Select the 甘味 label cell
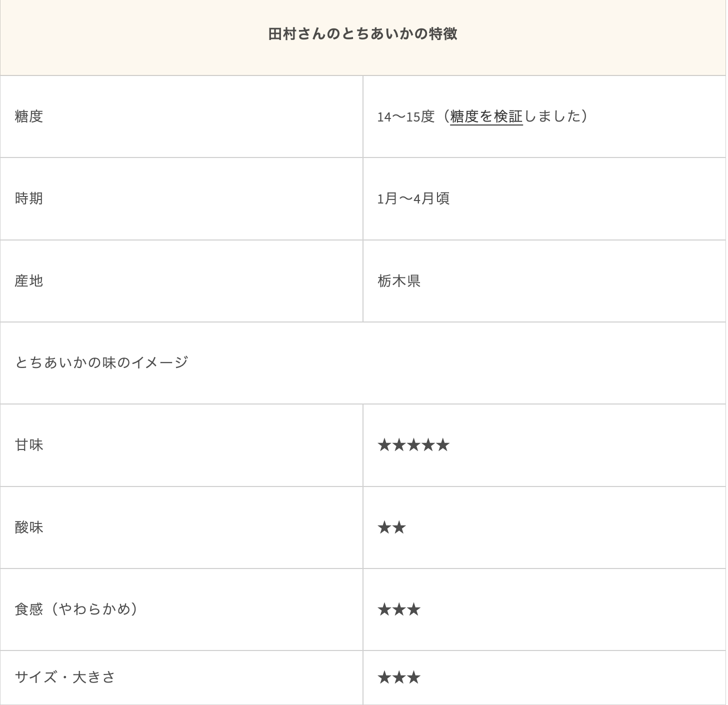The height and width of the screenshot is (705, 728). coord(29,445)
